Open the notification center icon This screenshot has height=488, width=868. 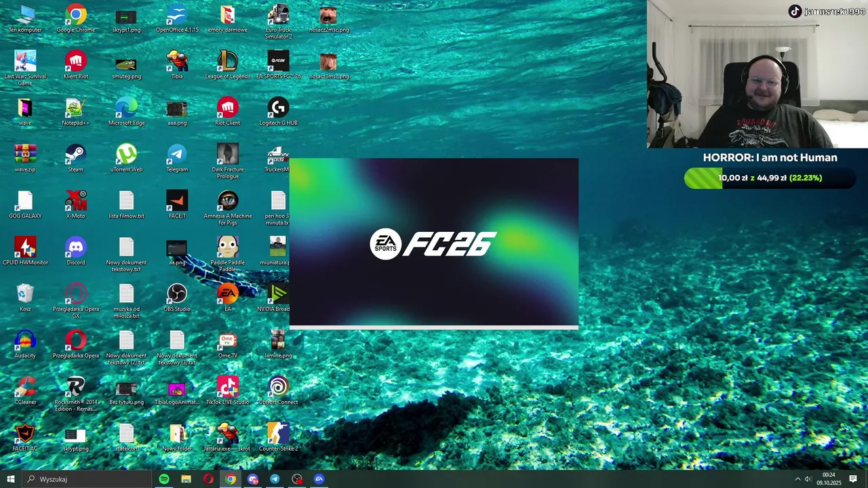click(x=853, y=479)
